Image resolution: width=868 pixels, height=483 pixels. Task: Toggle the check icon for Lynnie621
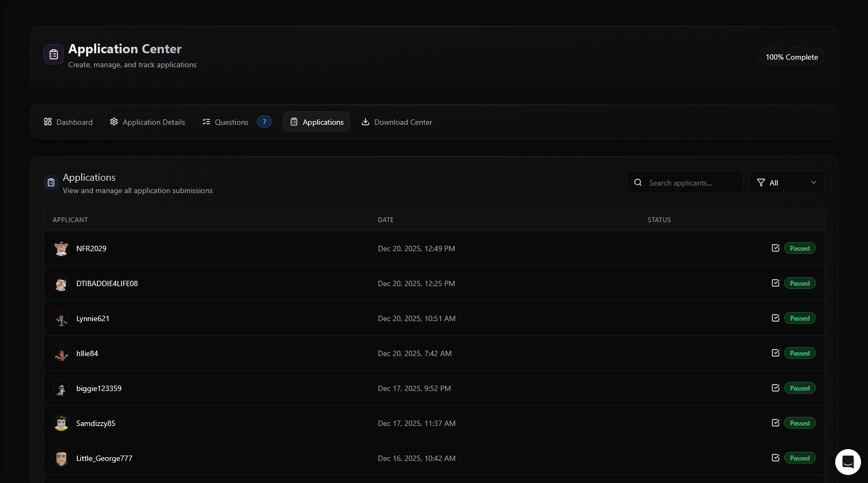point(775,318)
